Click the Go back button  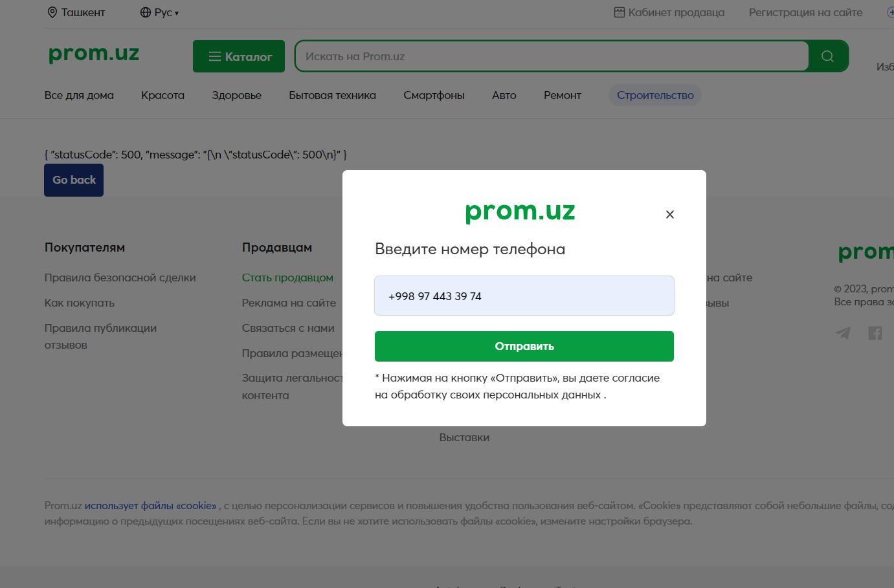coord(74,180)
